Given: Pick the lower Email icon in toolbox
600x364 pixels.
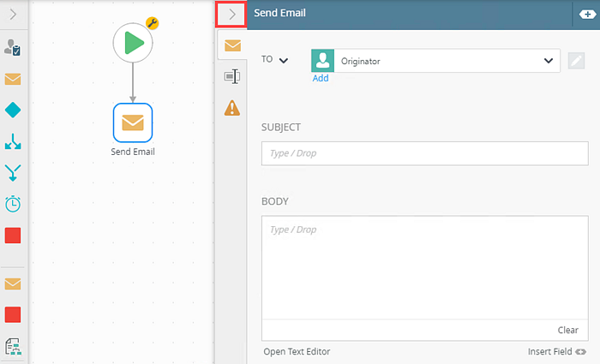Looking at the screenshot, I should tap(13, 284).
